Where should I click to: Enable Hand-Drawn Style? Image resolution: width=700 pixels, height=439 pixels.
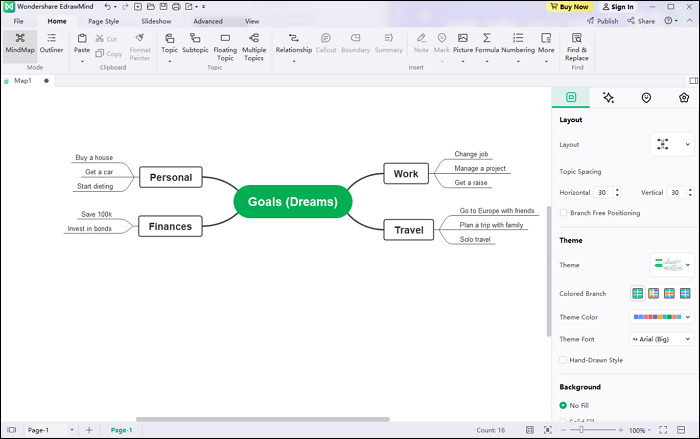pos(563,360)
